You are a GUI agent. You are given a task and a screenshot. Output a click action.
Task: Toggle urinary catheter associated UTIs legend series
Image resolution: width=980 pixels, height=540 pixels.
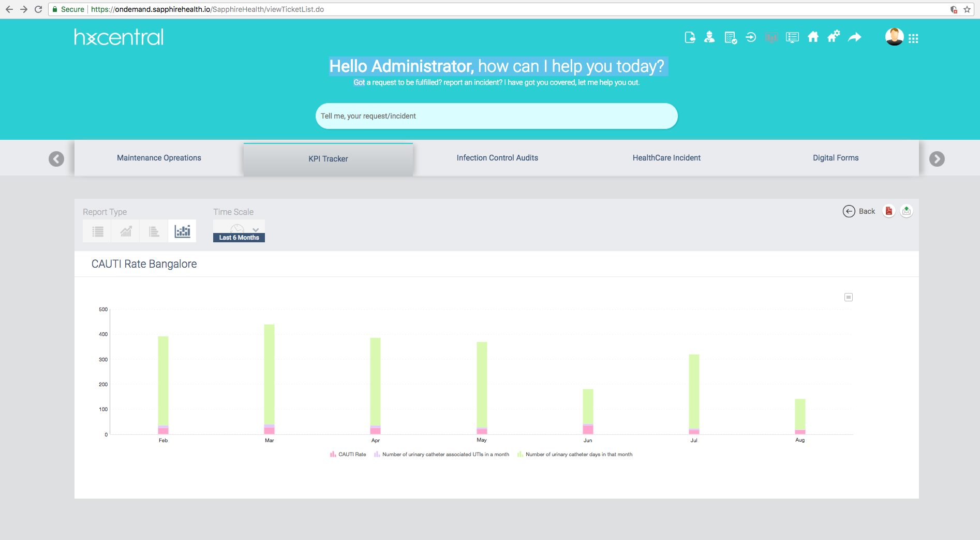tap(442, 455)
